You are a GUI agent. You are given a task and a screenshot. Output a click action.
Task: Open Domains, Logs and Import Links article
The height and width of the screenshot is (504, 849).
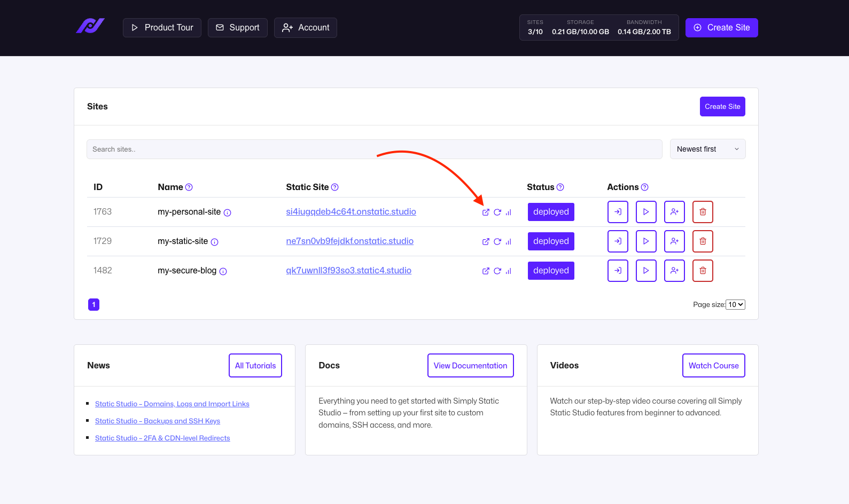172,404
